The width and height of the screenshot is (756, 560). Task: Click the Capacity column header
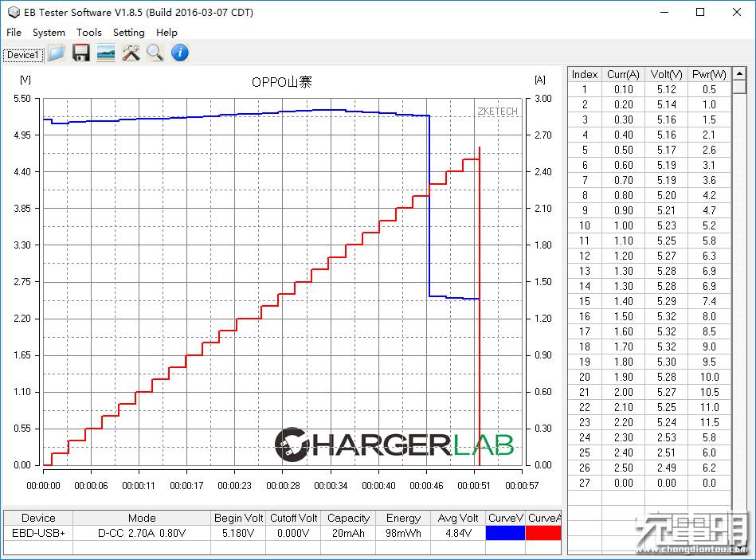[348, 518]
